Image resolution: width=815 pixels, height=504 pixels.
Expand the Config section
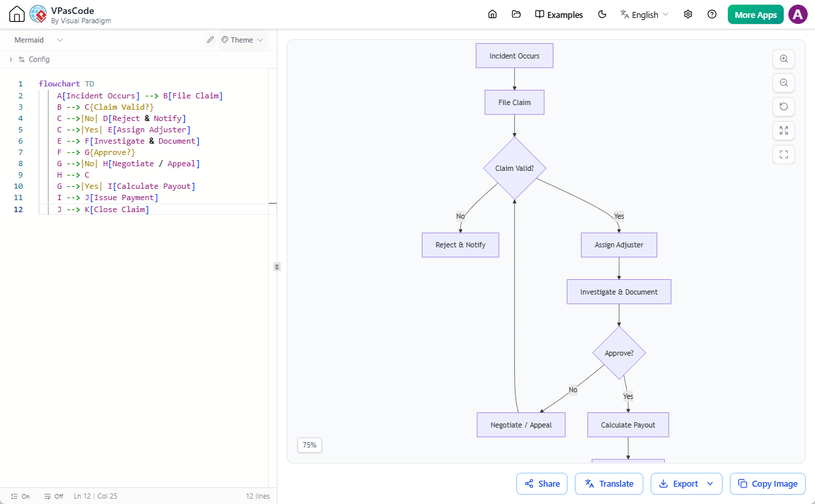pos(29,59)
